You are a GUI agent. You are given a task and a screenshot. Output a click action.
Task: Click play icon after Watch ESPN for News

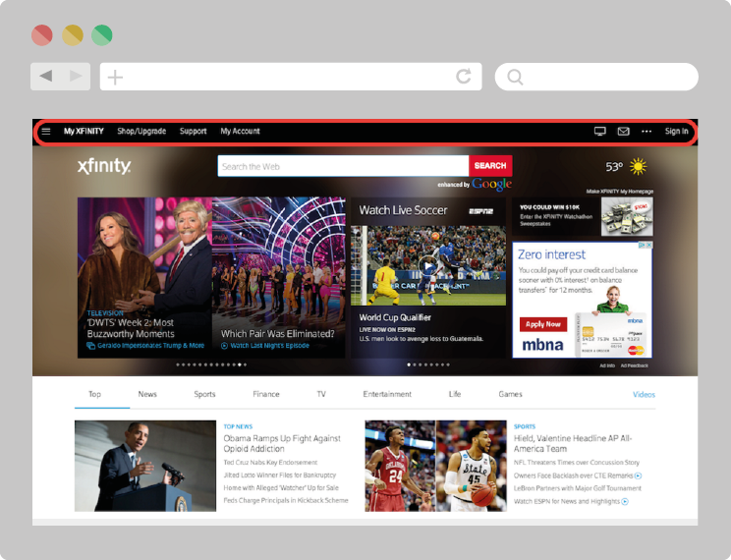[x=625, y=502]
